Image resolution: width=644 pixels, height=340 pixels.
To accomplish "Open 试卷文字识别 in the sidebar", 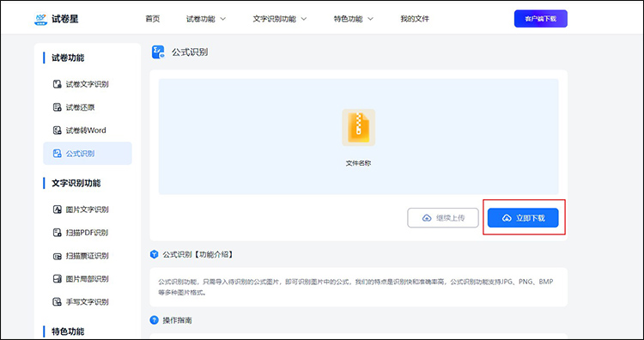I will tap(88, 84).
